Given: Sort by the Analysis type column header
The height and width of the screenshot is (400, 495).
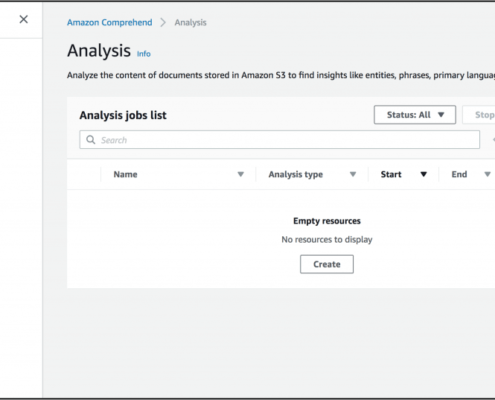Looking at the screenshot, I should 296,174.
